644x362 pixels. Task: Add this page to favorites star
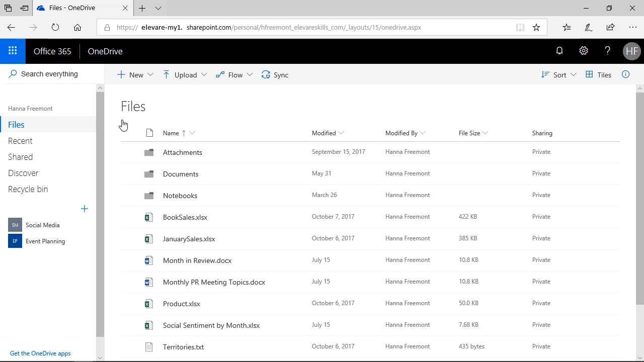pos(536,28)
